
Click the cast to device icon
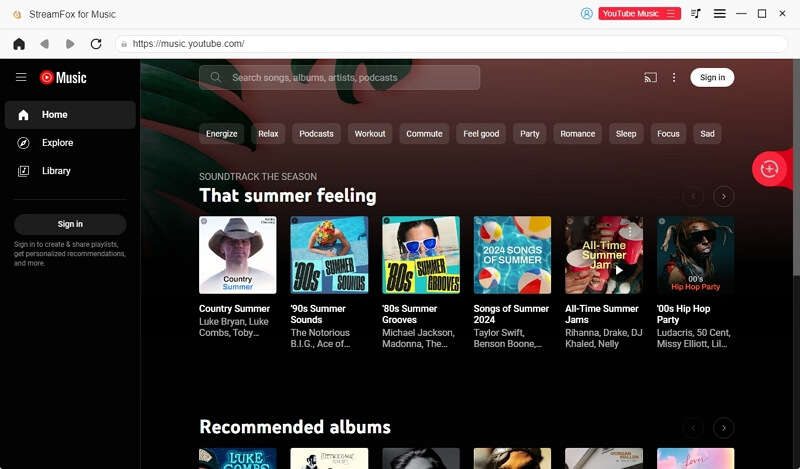click(x=651, y=78)
